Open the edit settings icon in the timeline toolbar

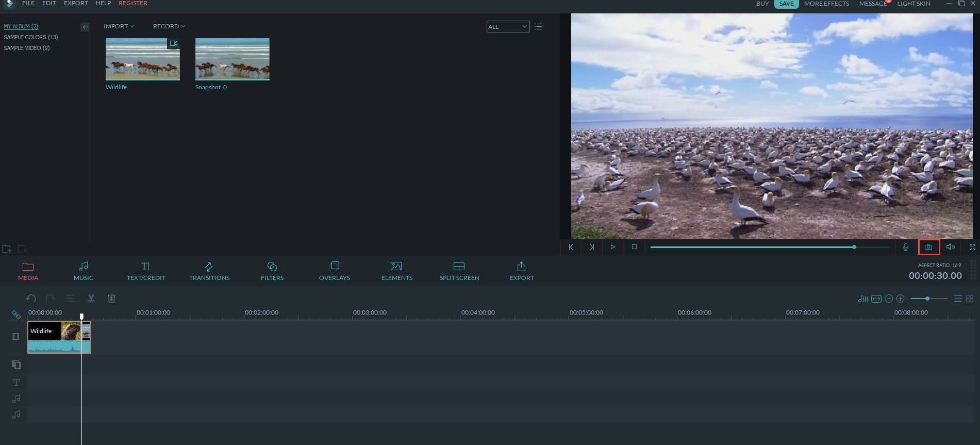point(70,298)
